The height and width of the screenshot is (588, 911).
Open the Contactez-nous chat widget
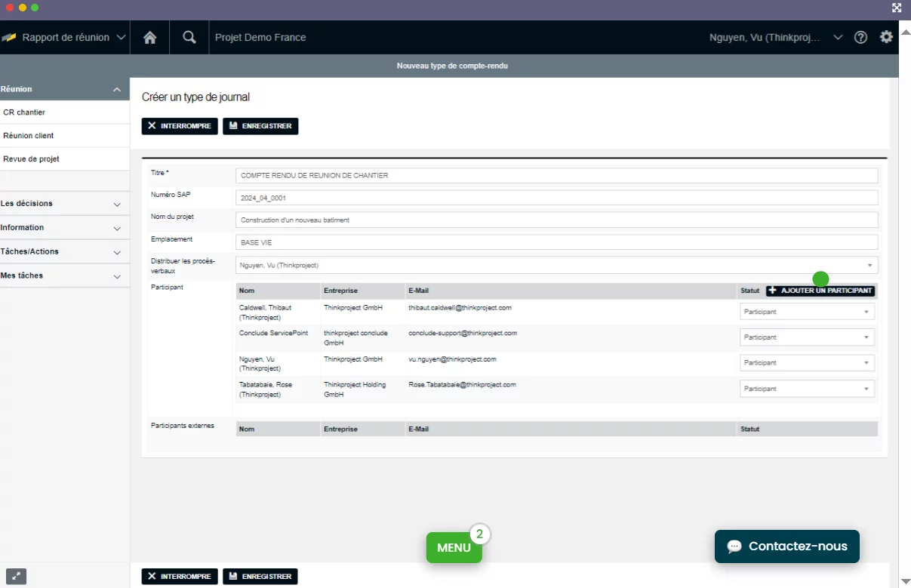click(786, 546)
